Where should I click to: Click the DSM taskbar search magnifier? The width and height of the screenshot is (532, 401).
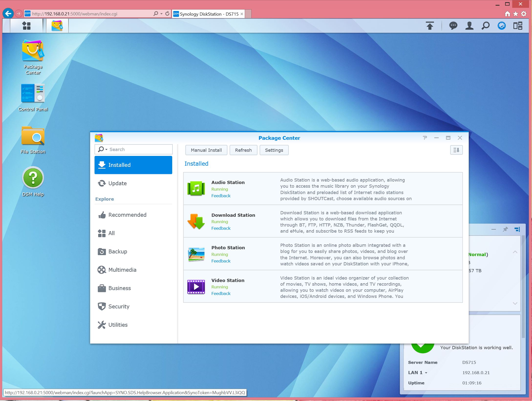point(485,26)
